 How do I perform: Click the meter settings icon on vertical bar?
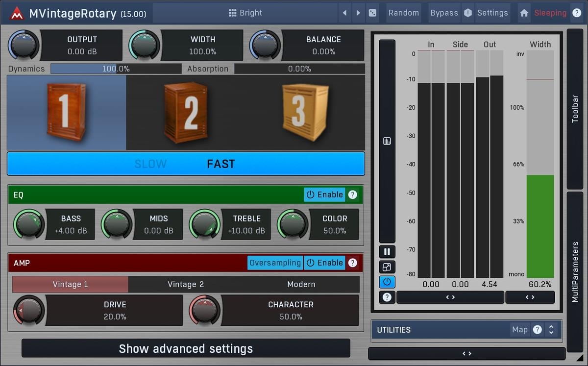[x=387, y=142]
